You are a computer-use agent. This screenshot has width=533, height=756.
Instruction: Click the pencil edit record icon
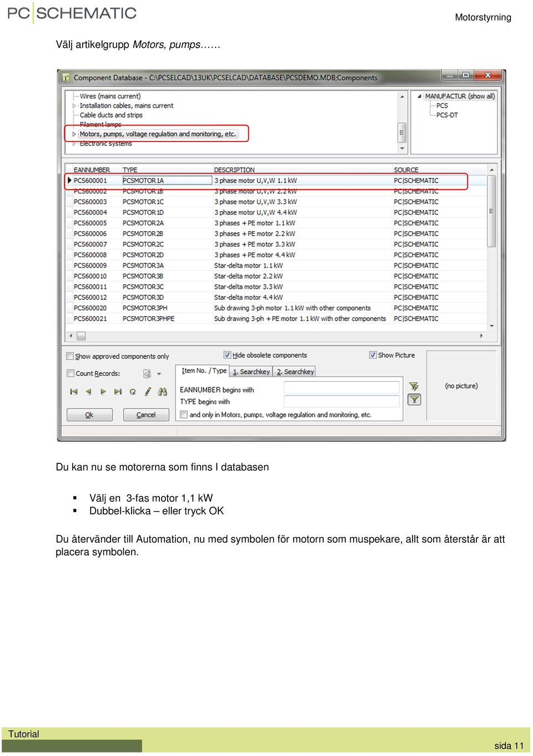[x=148, y=392]
